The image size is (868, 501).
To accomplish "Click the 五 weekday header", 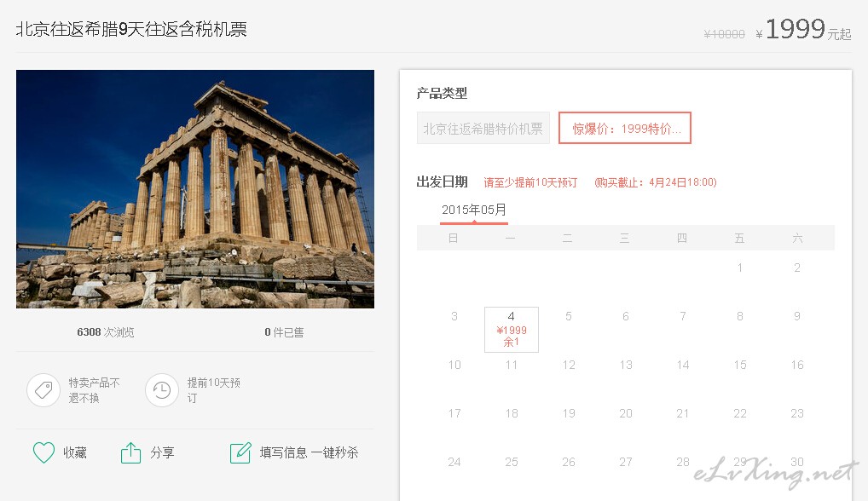I will click(739, 239).
